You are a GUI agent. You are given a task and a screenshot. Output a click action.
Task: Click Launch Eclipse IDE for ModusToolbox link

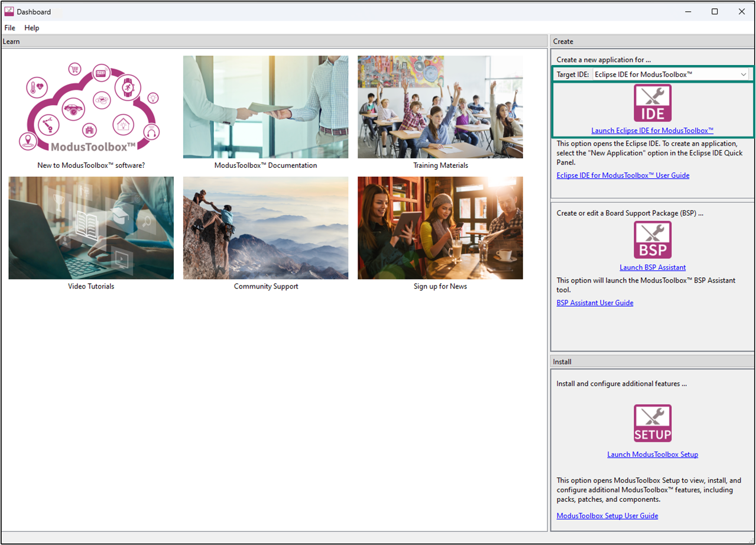click(x=652, y=131)
